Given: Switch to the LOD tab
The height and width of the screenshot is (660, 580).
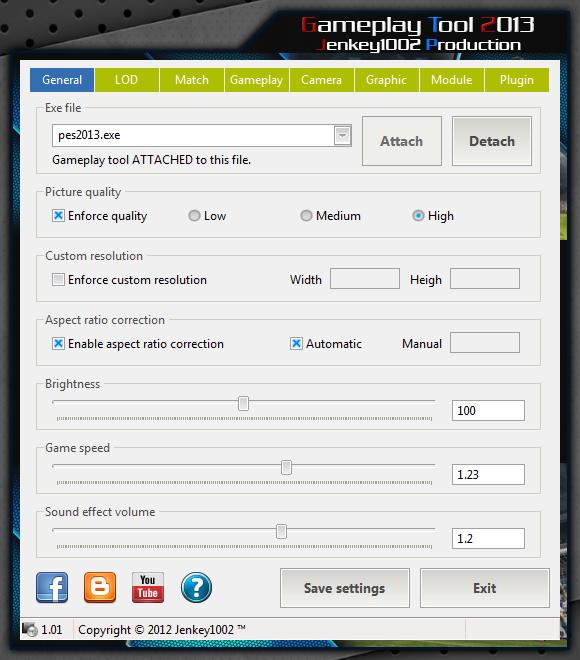Looking at the screenshot, I should point(127,80).
